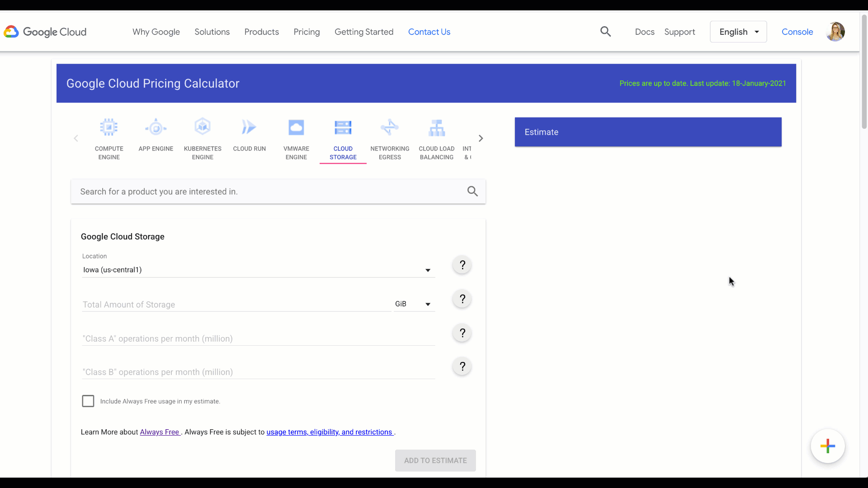Click the ADD TO ESTIMATE button
Image resolution: width=868 pixels, height=488 pixels.
pyautogui.click(x=435, y=460)
